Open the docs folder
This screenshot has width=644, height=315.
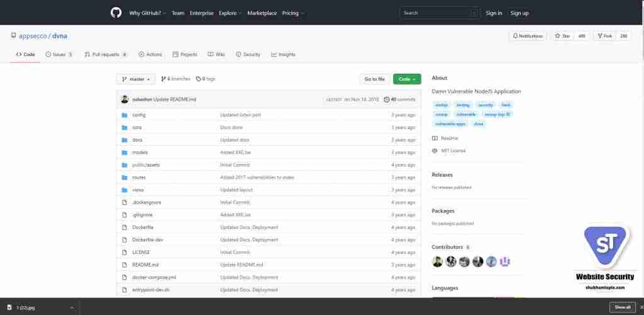[x=137, y=140]
